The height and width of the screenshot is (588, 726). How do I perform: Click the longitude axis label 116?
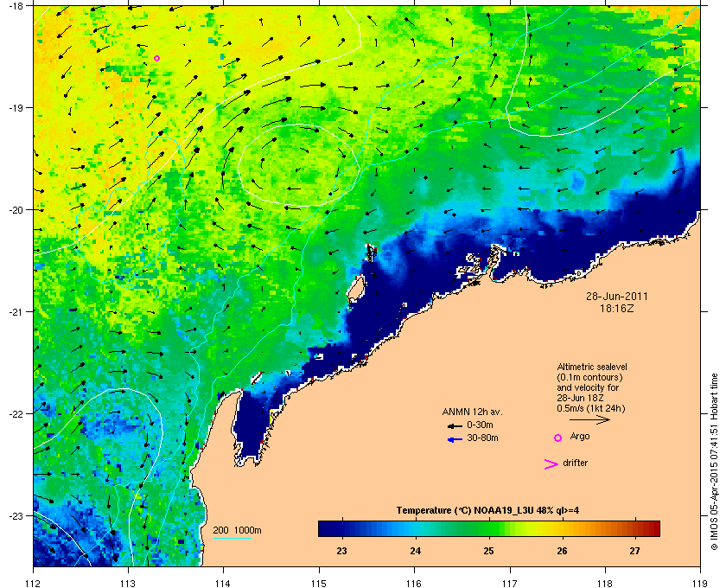coord(414,583)
